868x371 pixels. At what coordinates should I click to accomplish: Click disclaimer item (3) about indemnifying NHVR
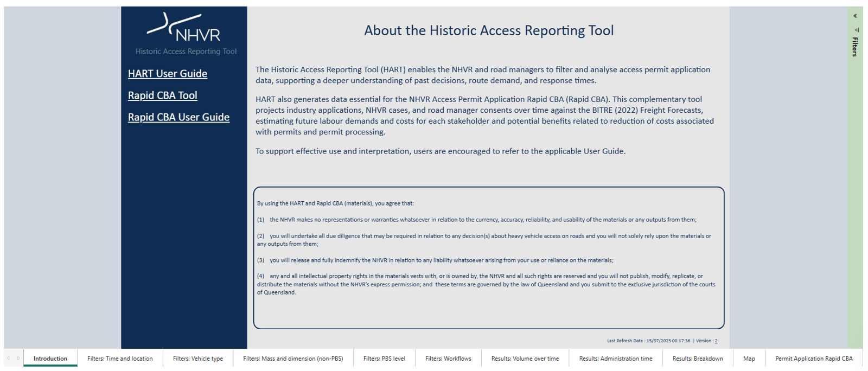click(x=435, y=260)
